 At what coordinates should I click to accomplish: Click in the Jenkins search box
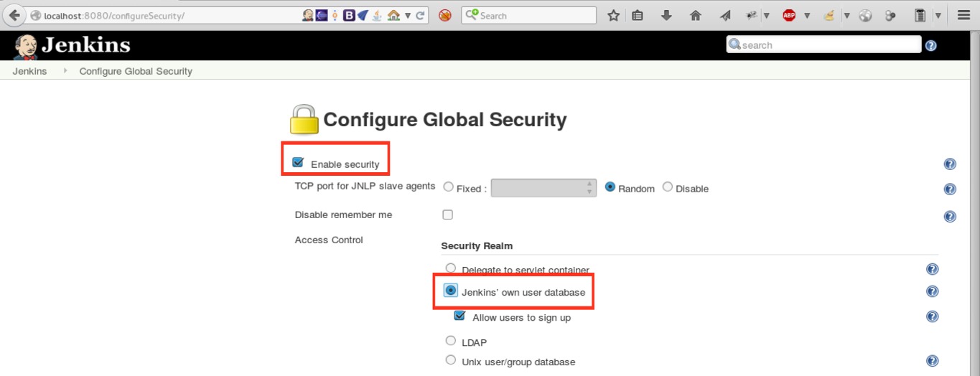point(823,44)
